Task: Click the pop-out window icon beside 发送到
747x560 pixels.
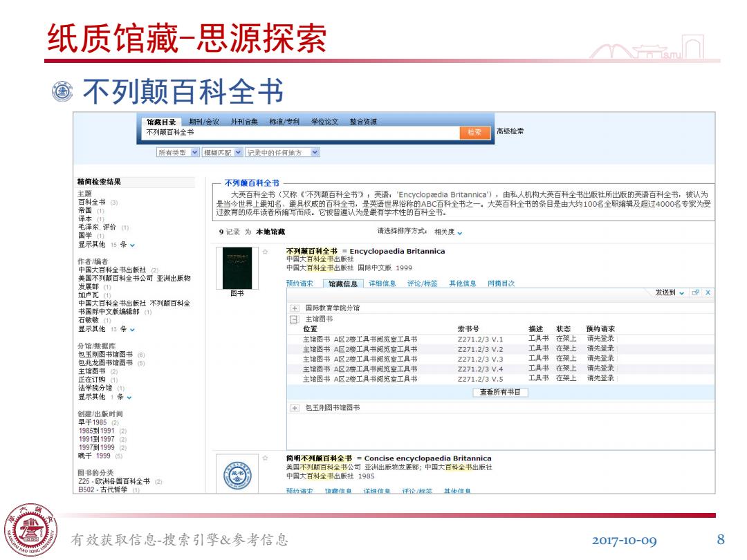Action: coord(696,292)
